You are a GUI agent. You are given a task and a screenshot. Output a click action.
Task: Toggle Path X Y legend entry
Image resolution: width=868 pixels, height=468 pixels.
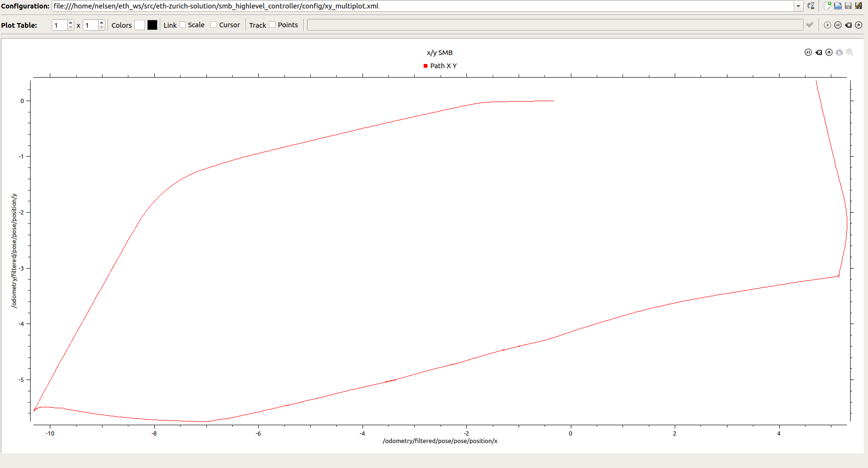(440, 66)
